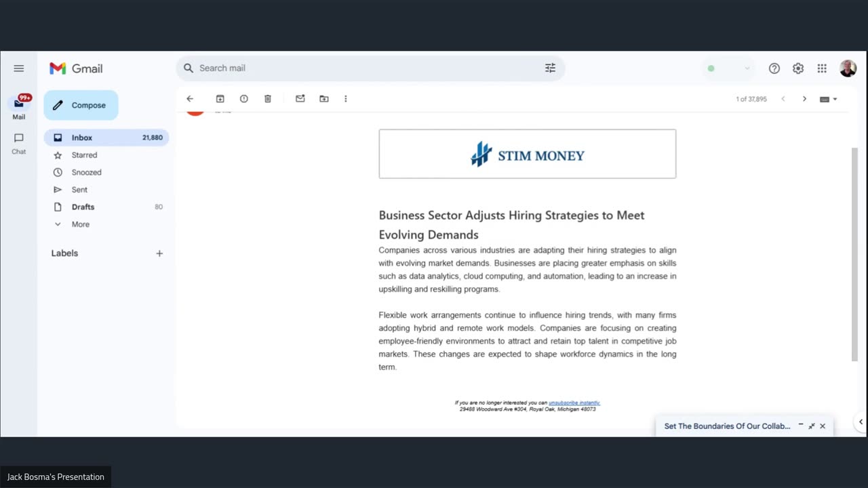This screenshot has width=868, height=488.
Task: Open the Gmail main menu hamburger
Action: (x=19, y=68)
